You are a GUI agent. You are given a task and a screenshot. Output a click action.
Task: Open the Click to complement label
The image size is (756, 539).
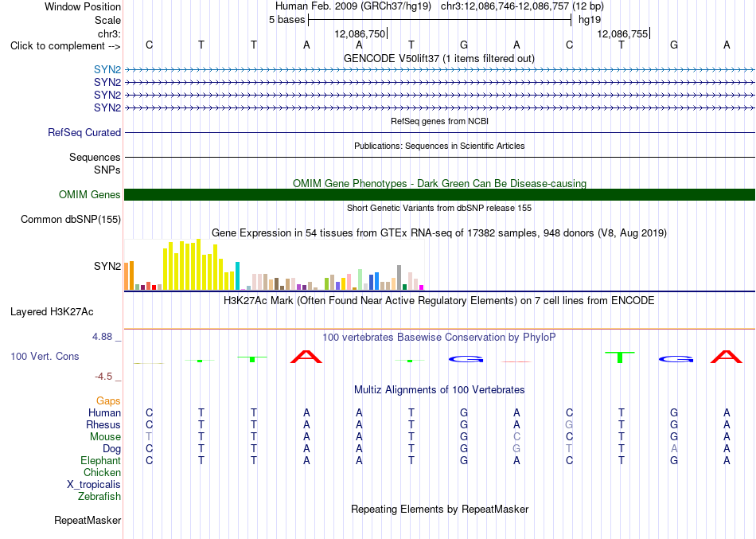tap(65, 46)
